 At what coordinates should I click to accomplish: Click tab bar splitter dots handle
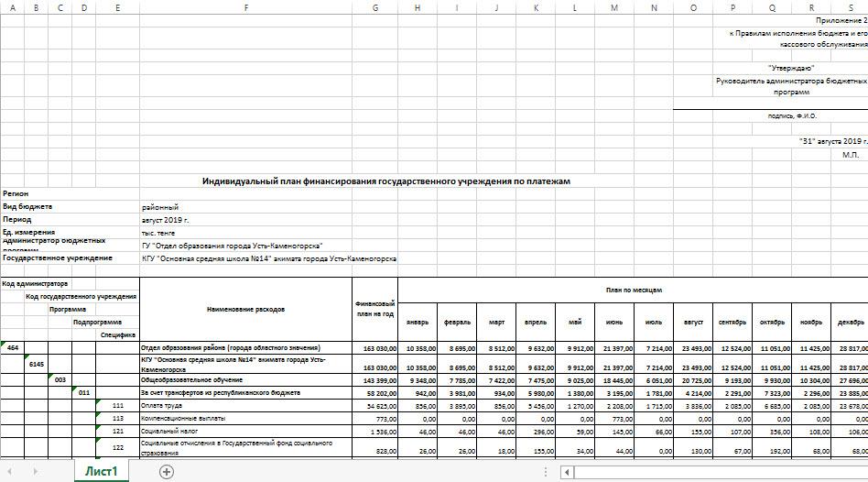(546, 472)
